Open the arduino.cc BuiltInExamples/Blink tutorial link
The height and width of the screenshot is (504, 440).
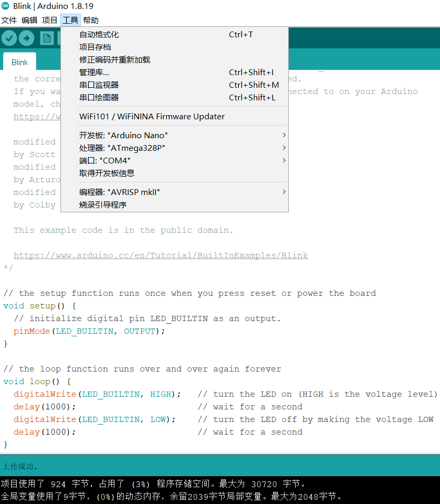[161, 255]
